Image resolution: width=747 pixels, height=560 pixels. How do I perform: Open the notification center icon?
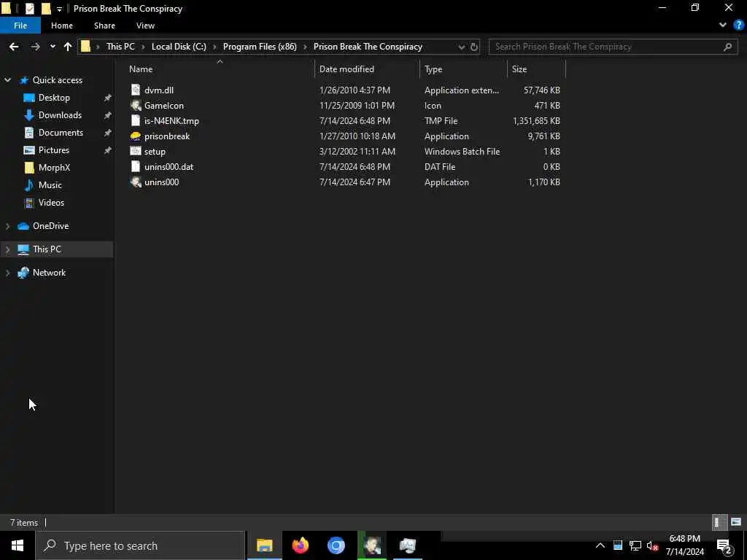(724, 545)
